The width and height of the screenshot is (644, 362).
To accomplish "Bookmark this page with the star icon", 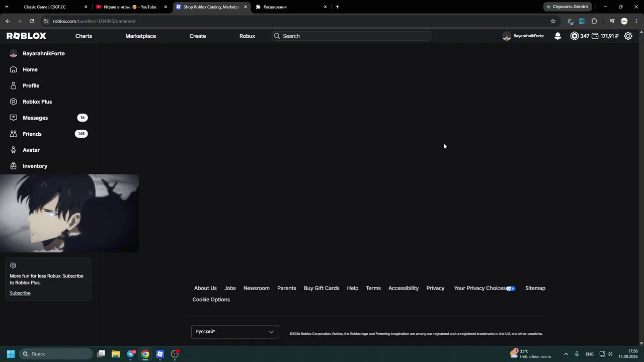I will point(553,21).
